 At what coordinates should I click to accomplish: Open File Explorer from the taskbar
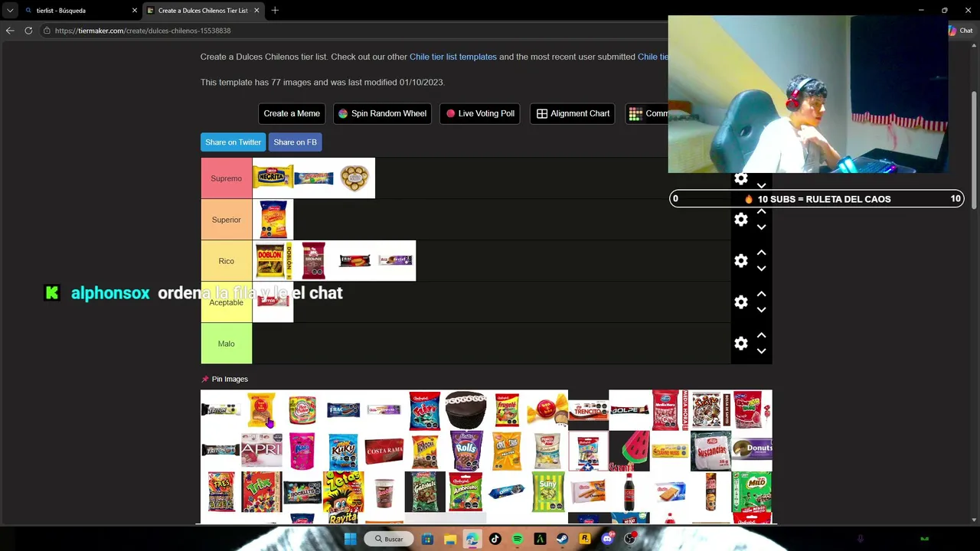click(x=450, y=539)
